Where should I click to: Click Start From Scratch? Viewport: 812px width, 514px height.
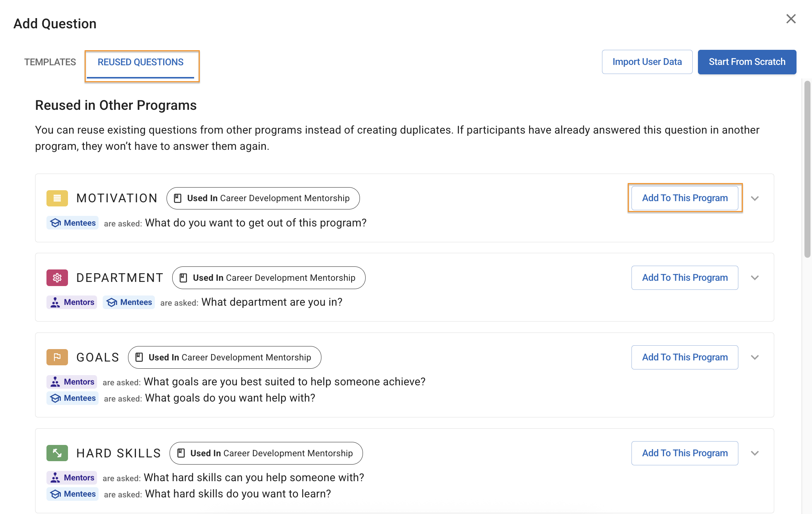pos(747,62)
